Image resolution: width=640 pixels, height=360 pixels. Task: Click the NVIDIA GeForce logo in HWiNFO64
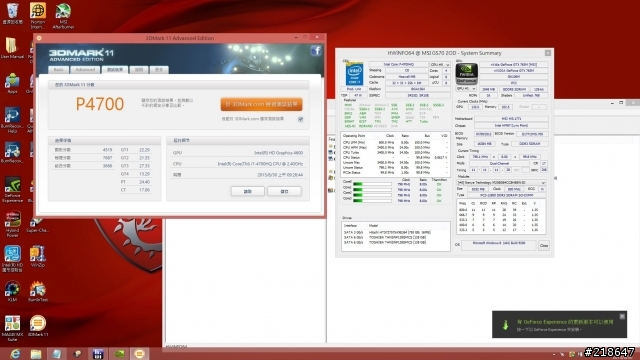click(x=466, y=73)
